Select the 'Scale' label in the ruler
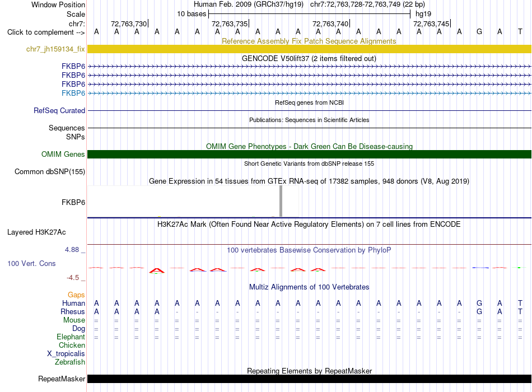 point(76,14)
